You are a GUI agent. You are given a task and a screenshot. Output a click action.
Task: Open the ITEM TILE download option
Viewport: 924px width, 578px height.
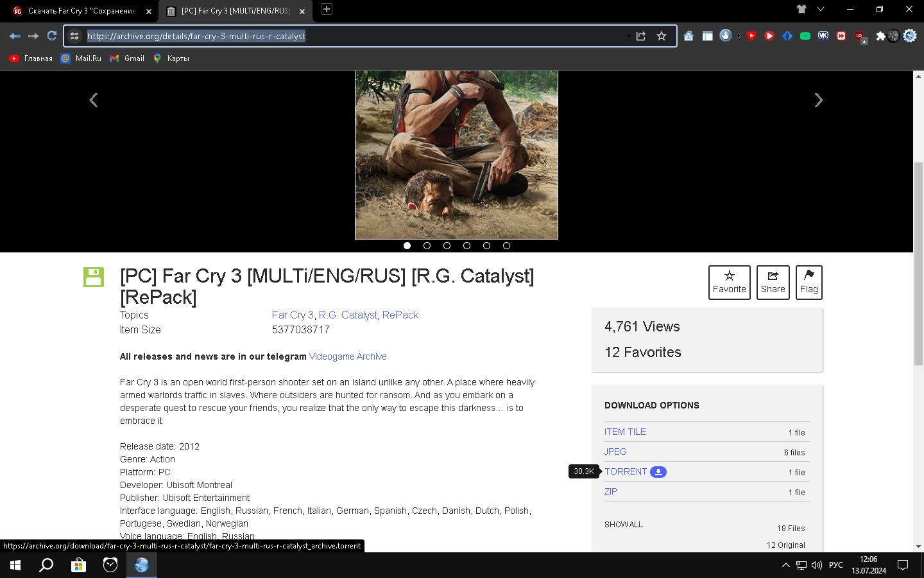pyautogui.click(x=625, y=432)
